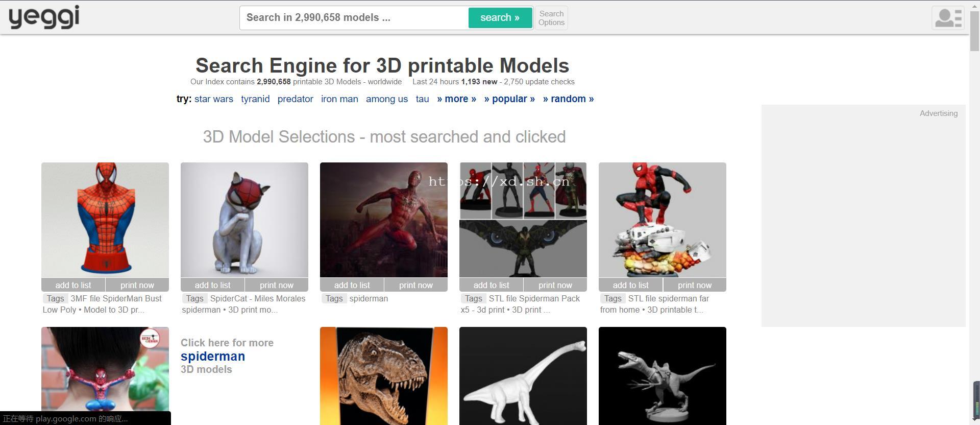The image size is (980, 425).
Task: Open Search Options
Action: point(551,18)
